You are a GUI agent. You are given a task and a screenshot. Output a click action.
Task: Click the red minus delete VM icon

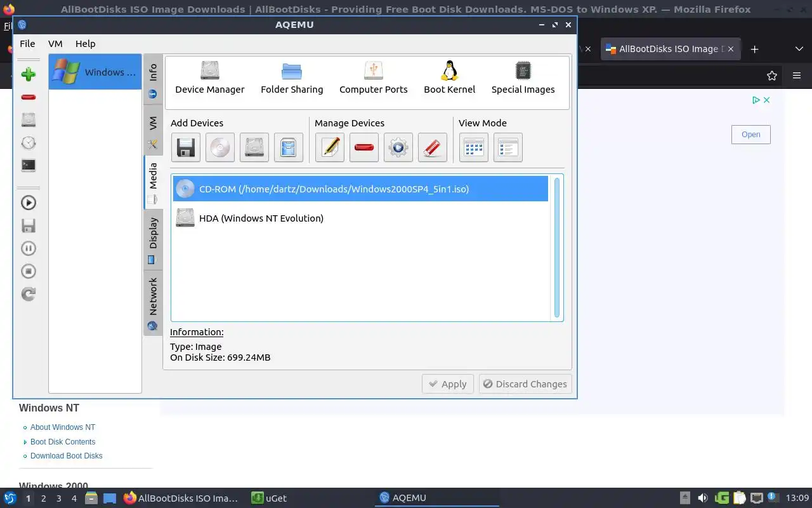pos(28,97)
